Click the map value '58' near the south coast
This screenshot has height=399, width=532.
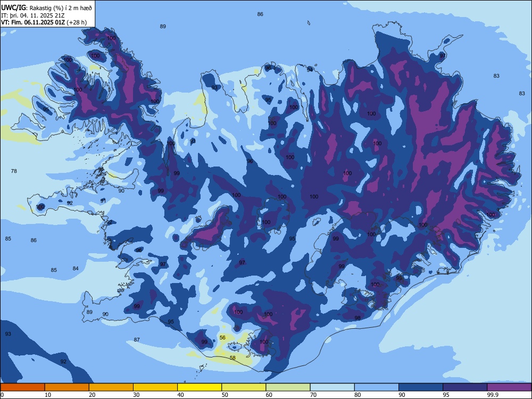pos(233,358)
